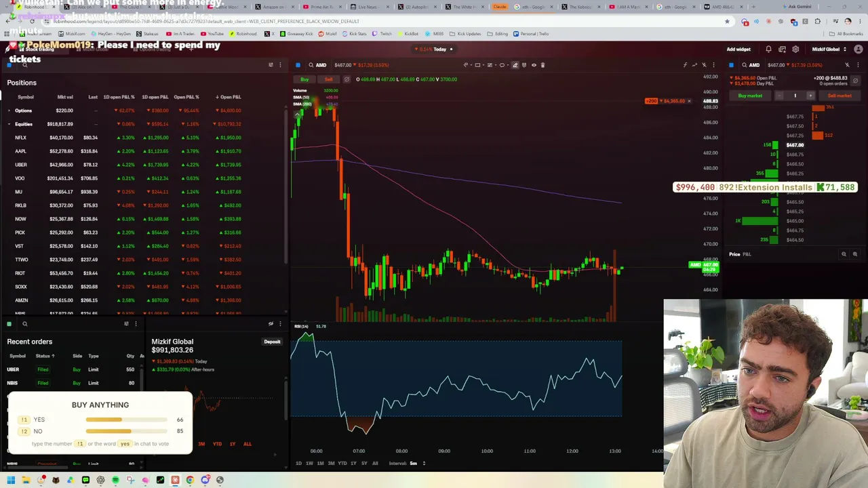Image resolution: width=868 pixels, height=488 pixels.
Task: Open Spotify from the taskbar
Action: pyautogui.click(x=115, y=480)
